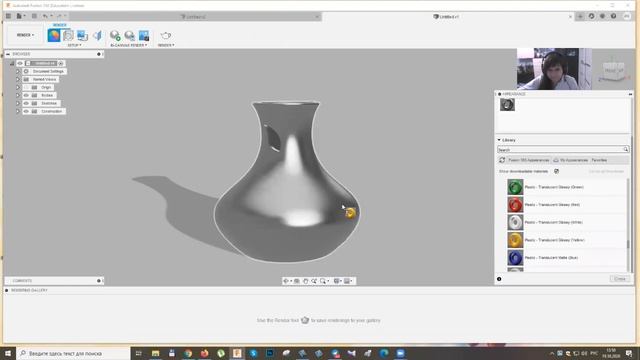Select the Orbit tool in navigation bar
Image resolution: width=640 pixels, height=360 pixels.
[x=286, y=281]
